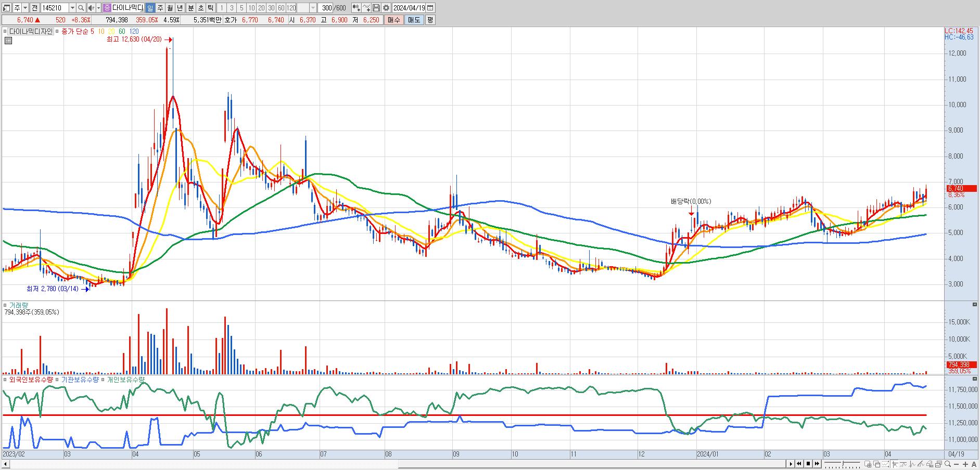Zoom out with the minus icon
The height and width of the screenshot is (470, 980).
[x=957, y=464]
